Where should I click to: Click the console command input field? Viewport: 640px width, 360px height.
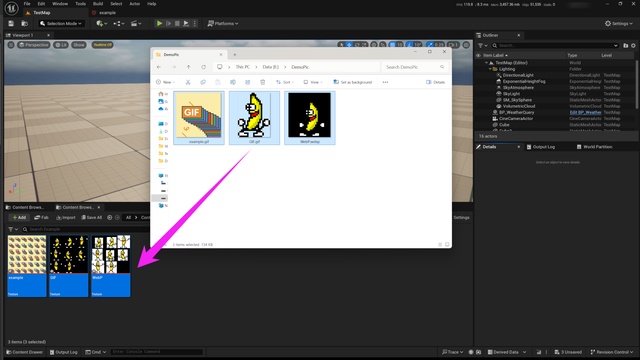156,352
